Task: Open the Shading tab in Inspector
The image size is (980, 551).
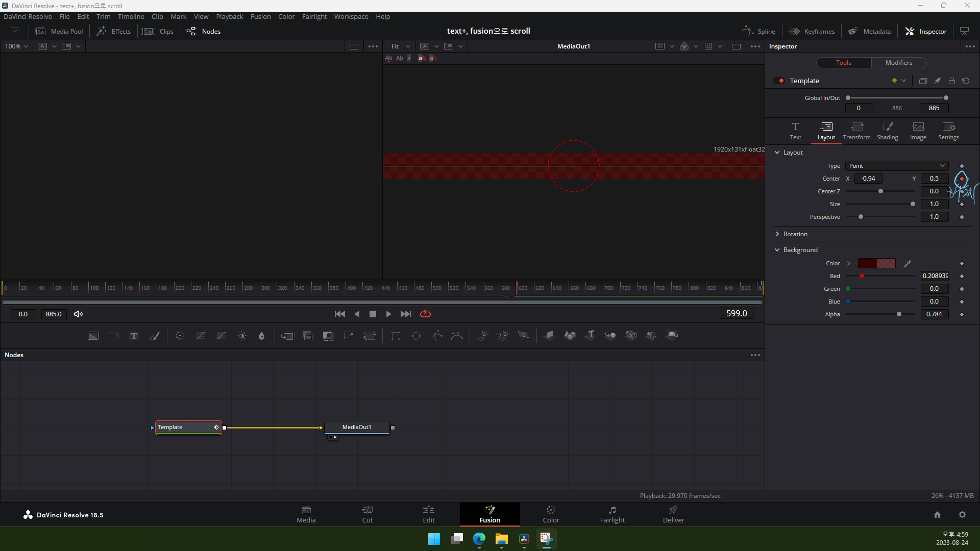Action: pyautogui.click(x=888, y=131)
